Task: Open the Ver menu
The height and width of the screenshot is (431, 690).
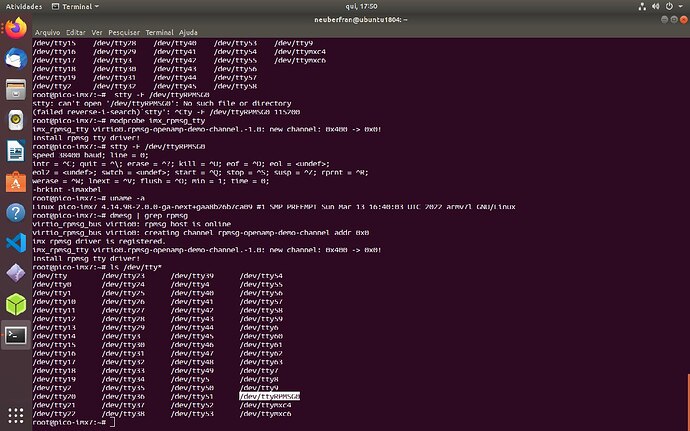Action: click(98, 31)
